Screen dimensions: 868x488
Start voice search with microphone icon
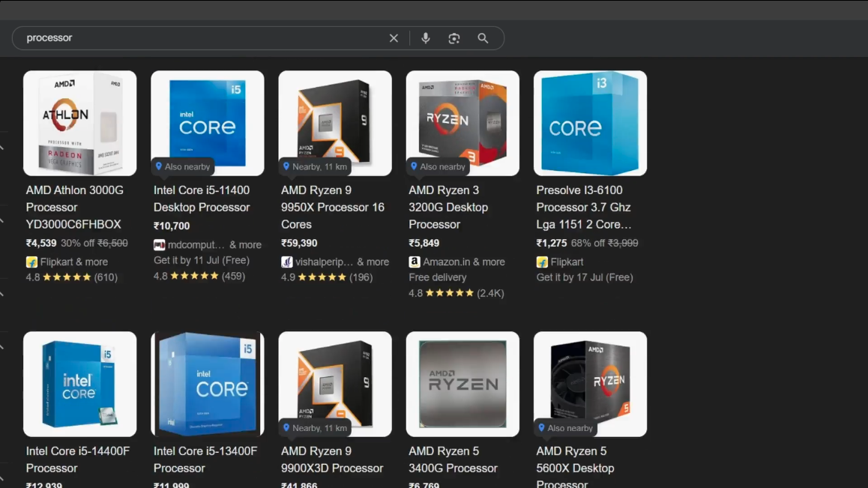click(425, 38)
